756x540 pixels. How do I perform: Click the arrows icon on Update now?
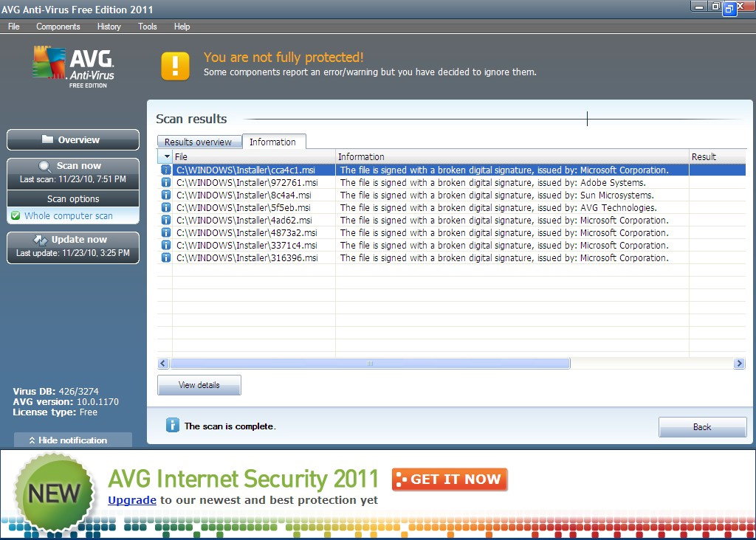pyautogui.click(x=41, y=240)
